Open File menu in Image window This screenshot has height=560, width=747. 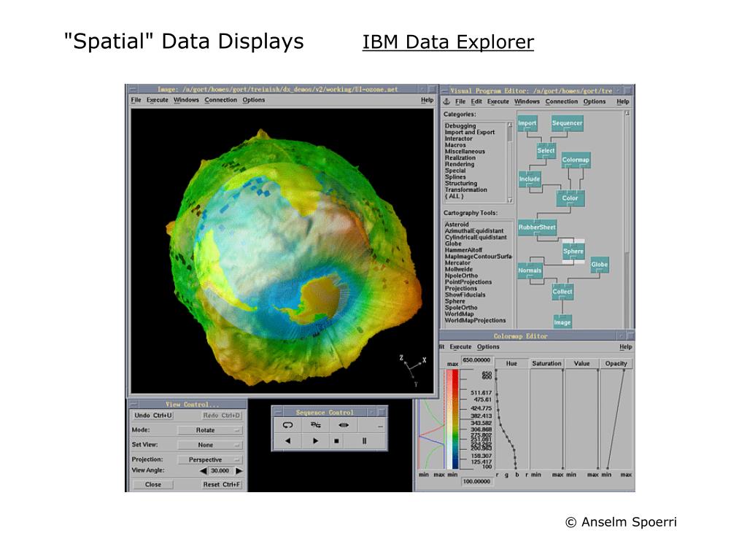[136, 100]
